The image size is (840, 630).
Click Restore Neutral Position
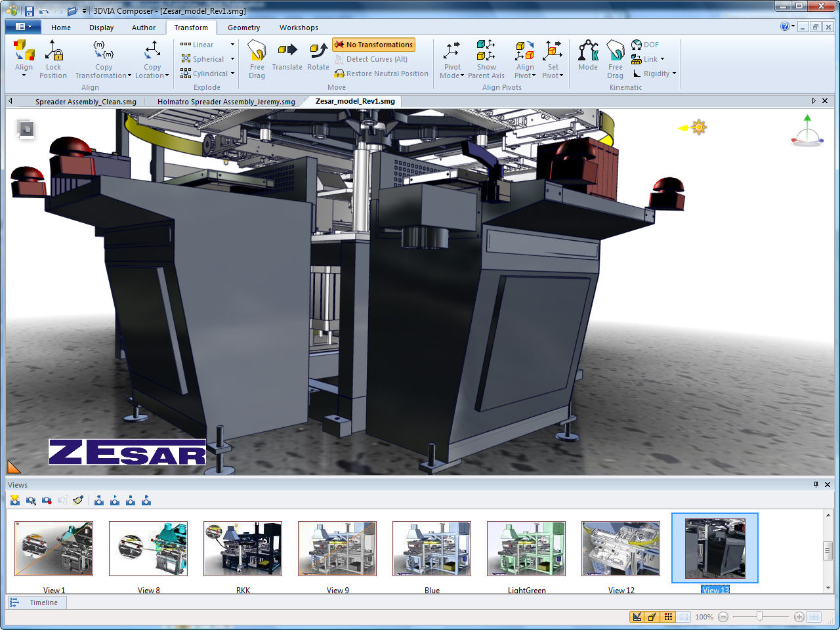point(381,73)
